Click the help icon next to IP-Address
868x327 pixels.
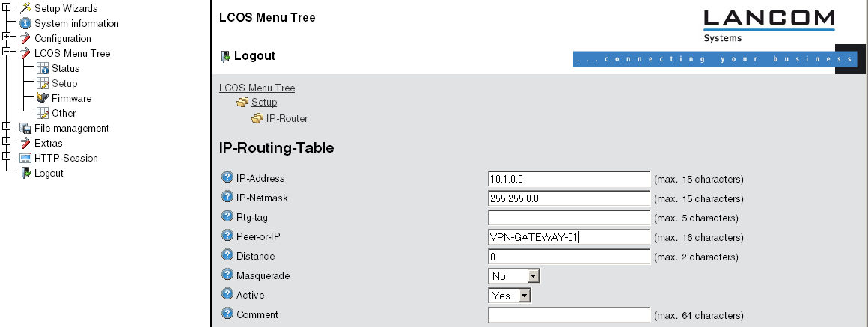tap(227, 178)
